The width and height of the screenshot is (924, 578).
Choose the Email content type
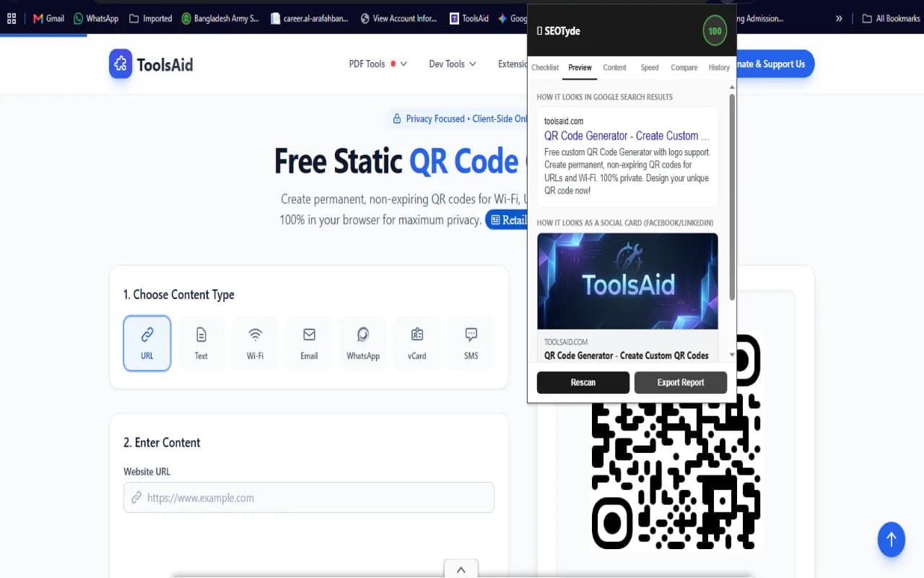309,343
